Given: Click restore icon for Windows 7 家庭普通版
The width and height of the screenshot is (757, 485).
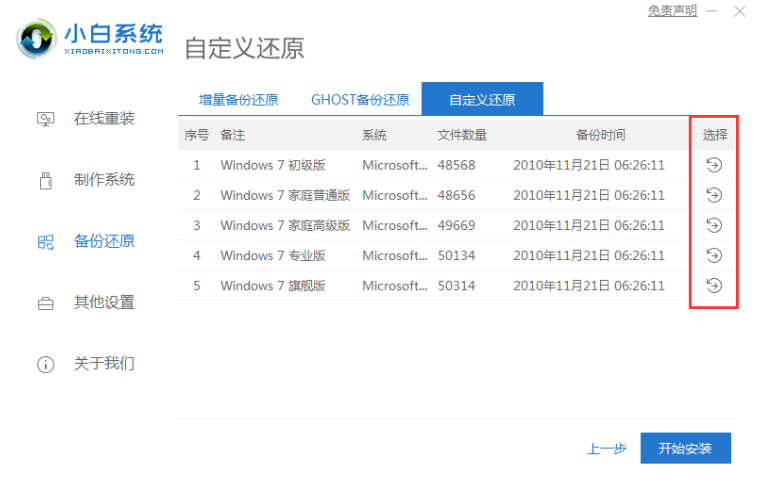Looking at the screenshot, I should [x=714, y=195].
